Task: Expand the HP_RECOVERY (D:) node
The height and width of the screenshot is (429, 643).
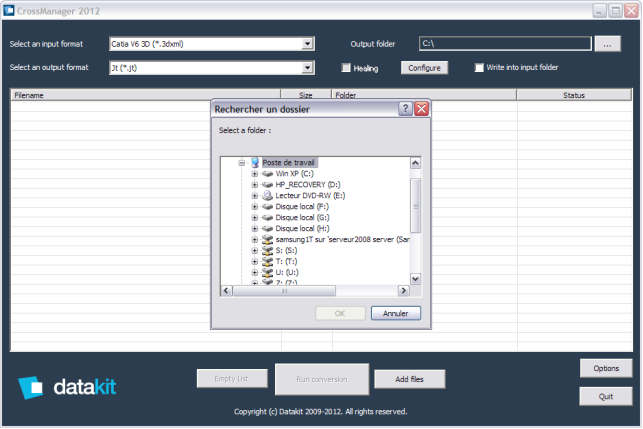Action: (x=255, y=185)
